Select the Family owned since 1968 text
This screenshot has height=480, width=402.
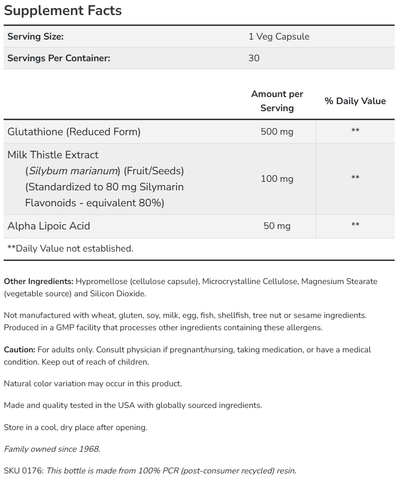point(52,449)
